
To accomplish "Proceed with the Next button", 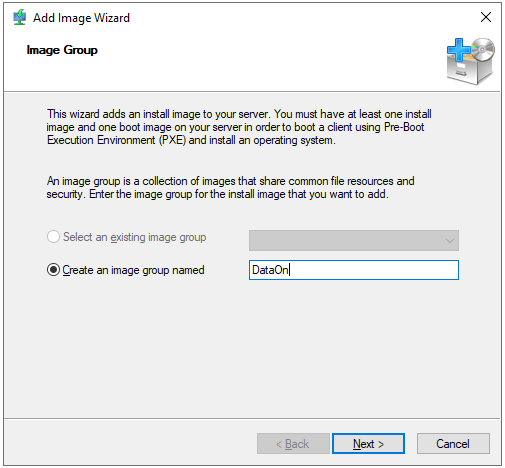I will 368,444.
